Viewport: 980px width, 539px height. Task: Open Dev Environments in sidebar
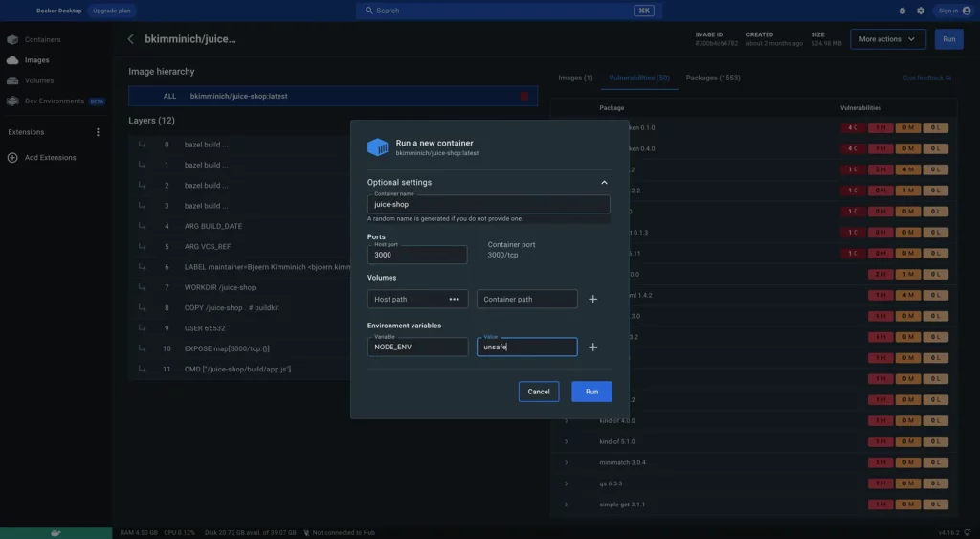point(55,101)
